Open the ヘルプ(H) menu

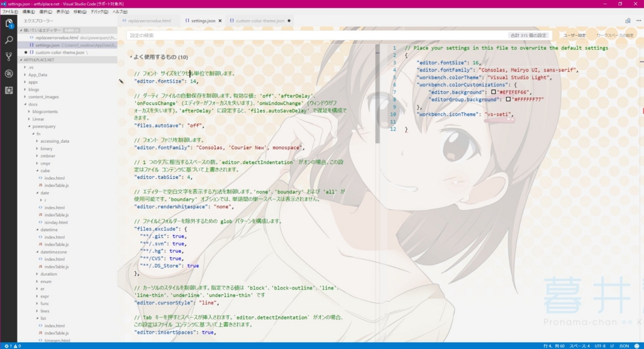pyautogui.click(x=120, y=11)
